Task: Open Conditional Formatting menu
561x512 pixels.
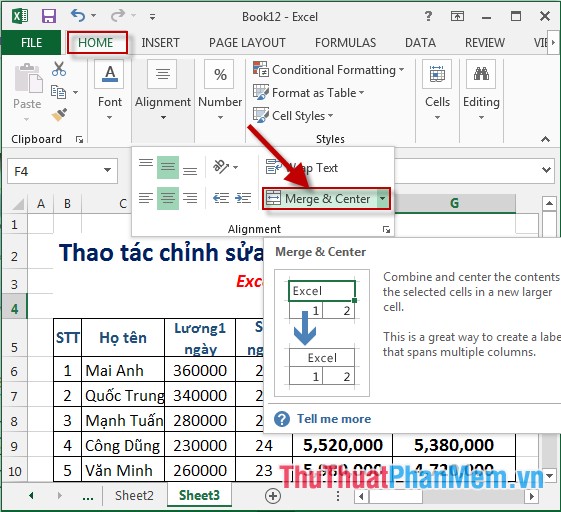Action: pyautogui.click(x=328, y=69)
